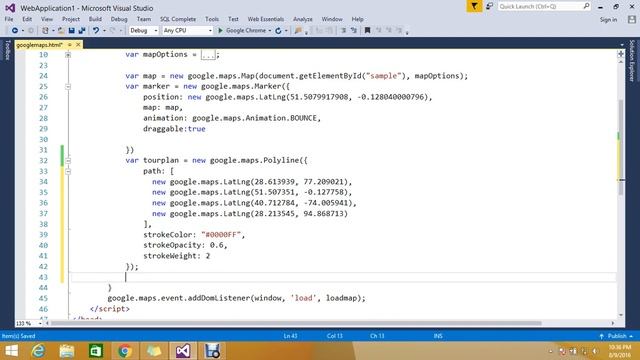Viewport: 640px width, 360px height.
Task: Close the googlemaps.html tab
Action: point(78,44)
